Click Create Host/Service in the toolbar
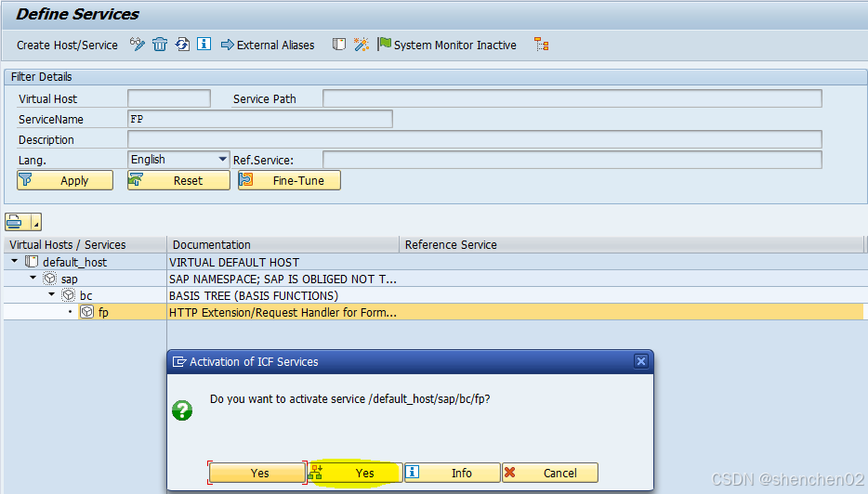The height and width of the screenshot is (494, 868). pos(67,45)
